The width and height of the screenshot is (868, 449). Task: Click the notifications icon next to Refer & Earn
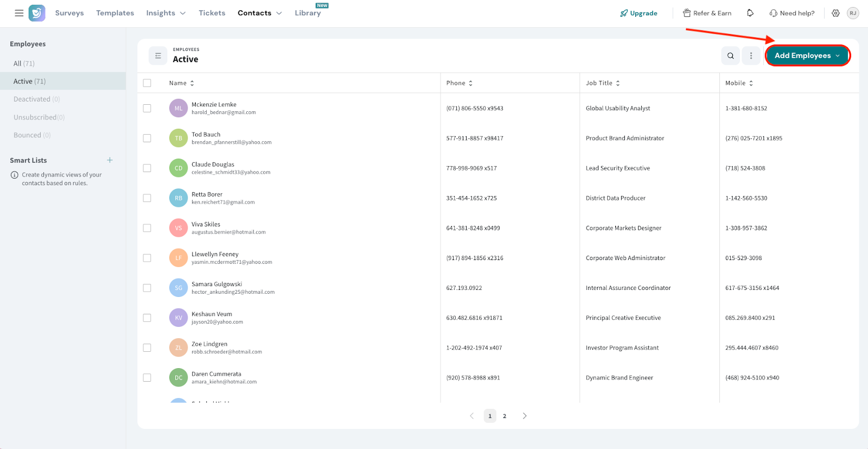point(750,13)
